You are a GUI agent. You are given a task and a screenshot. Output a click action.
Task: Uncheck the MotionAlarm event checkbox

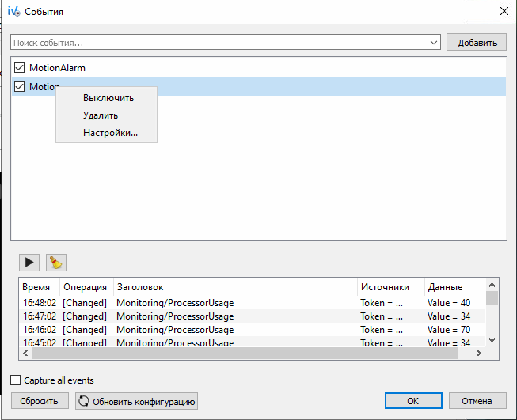pos(20,68)
